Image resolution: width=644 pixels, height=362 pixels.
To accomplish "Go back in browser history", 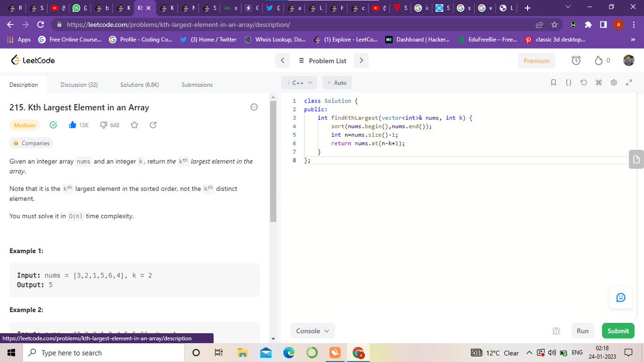I will point(10,25).
